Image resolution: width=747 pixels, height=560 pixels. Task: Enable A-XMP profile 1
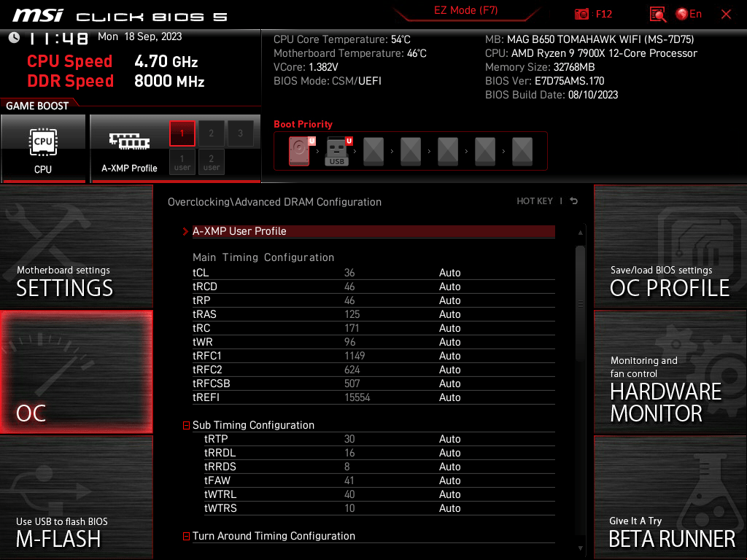[x=182, y=133]
